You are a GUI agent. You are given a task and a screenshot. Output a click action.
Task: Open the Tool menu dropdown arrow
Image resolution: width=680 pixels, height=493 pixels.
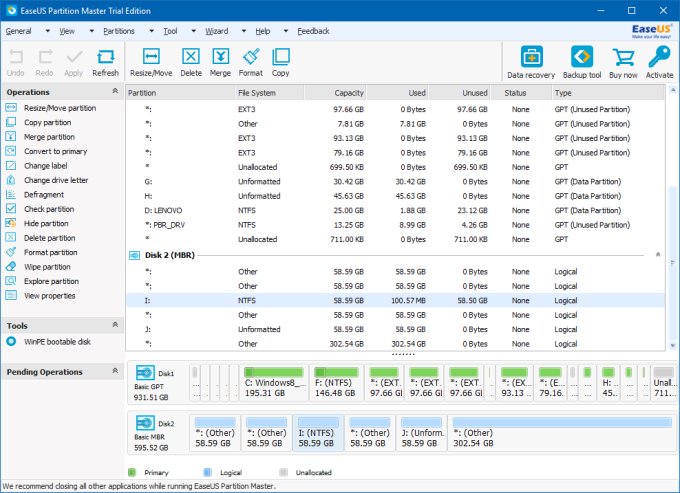[x=193, y=31]
